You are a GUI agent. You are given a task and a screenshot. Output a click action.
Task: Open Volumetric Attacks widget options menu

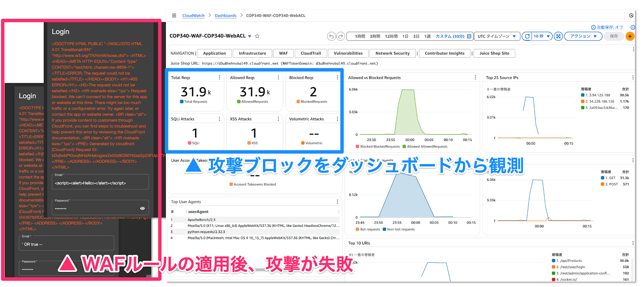tap(337, 119)
